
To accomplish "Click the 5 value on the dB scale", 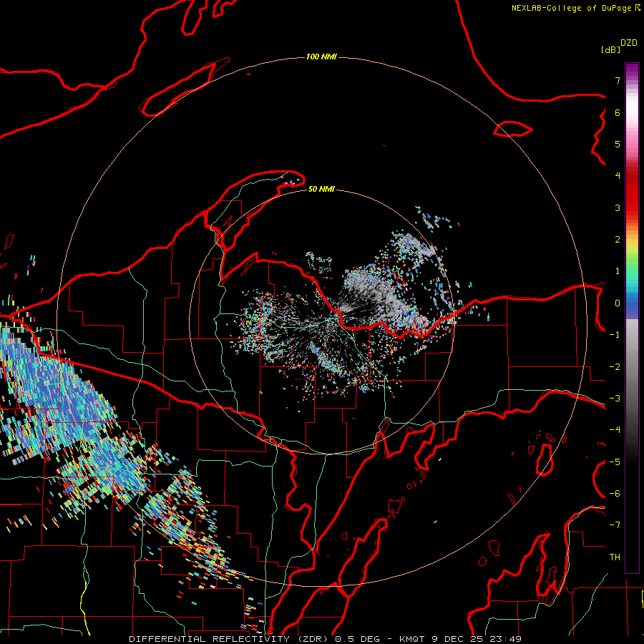I will pyautogui.click(x=618, y=144).
